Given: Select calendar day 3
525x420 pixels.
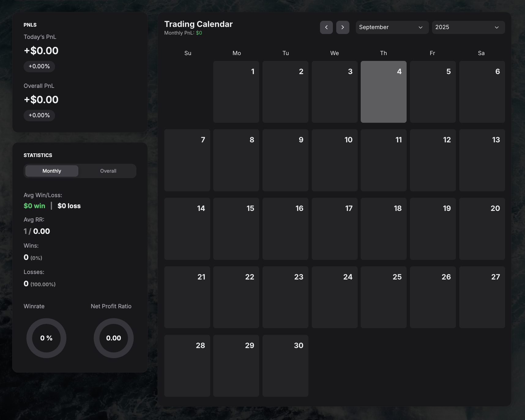Looking at the screenshot, I should click(334, 92).
